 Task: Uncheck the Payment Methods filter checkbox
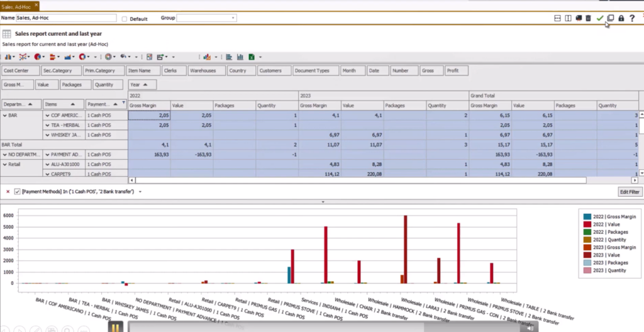(x=17, y=191)
